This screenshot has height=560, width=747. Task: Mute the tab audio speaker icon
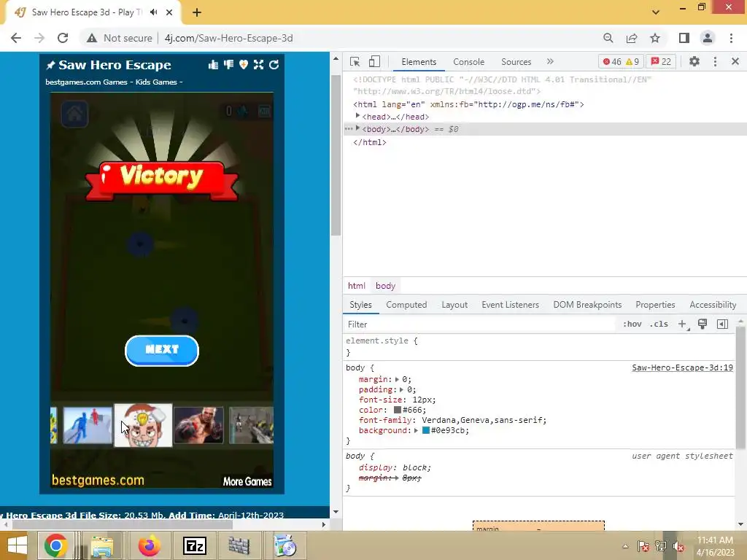click(x=153, y=12)
